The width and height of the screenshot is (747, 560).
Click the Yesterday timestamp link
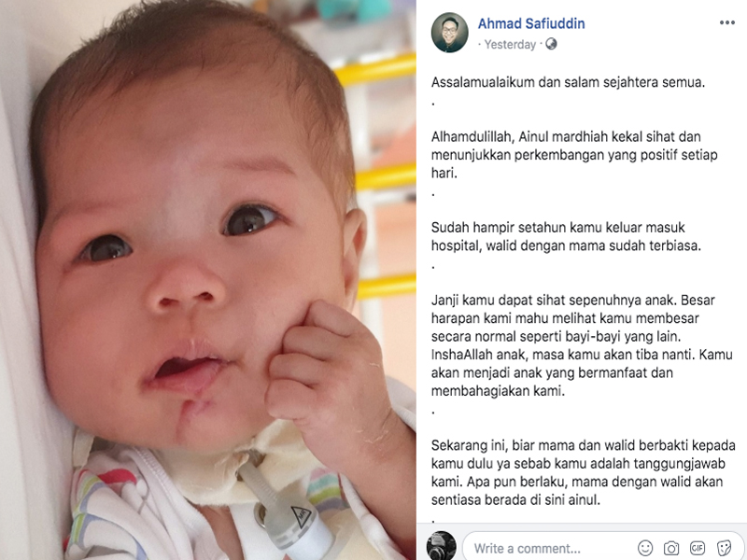tap(510, 44)
